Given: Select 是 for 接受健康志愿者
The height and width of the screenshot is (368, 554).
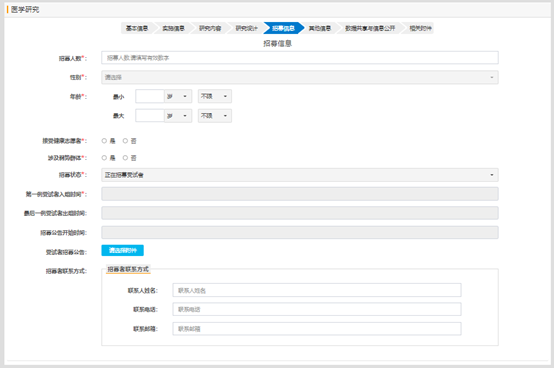Looking at the screenshot, I should coord(104,141).
